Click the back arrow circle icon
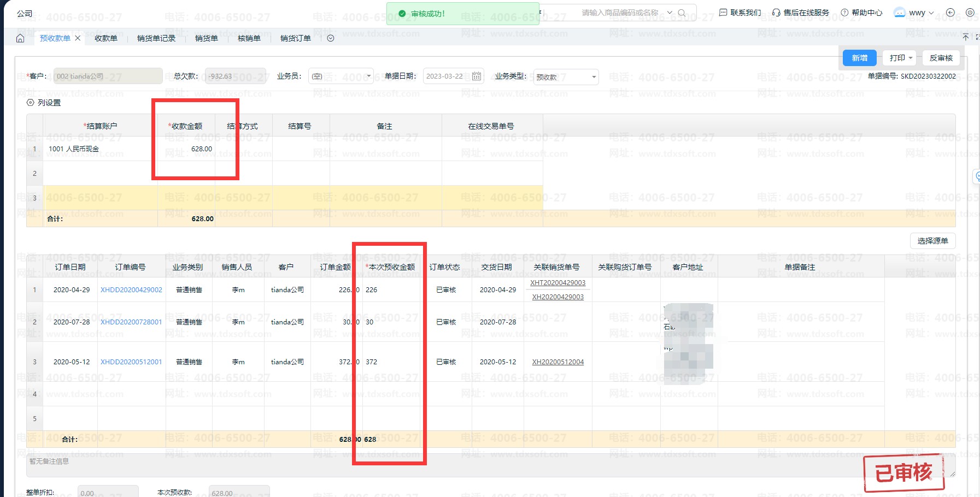This screenshot has width=980, height=497. (x=950, y=13)
